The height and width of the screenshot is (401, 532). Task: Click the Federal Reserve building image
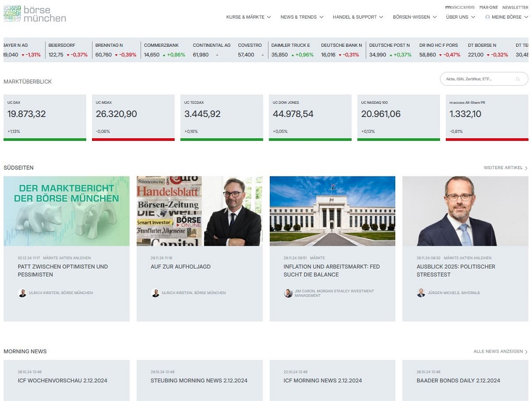pyautogui.click(x=332, y=211)
